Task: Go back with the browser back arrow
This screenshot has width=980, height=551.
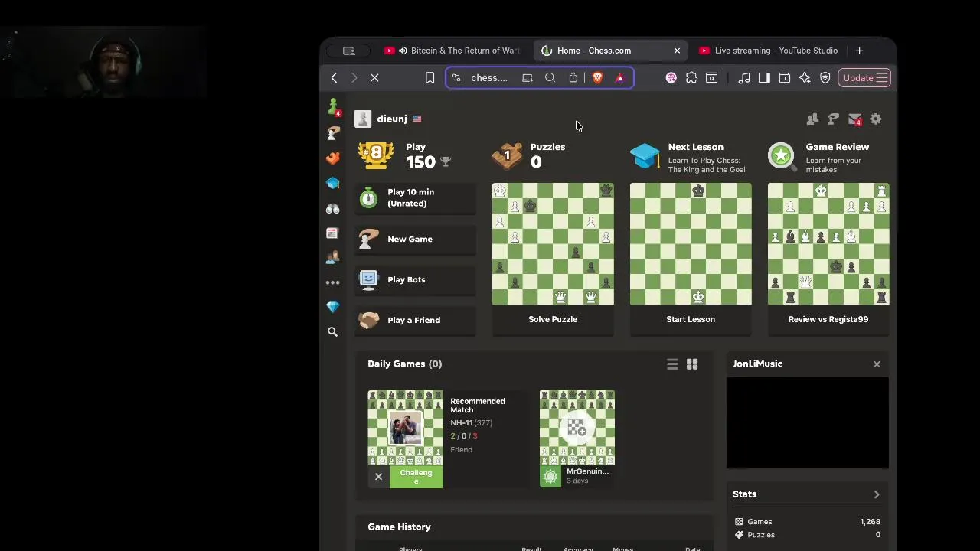Action: coord(334,77)
